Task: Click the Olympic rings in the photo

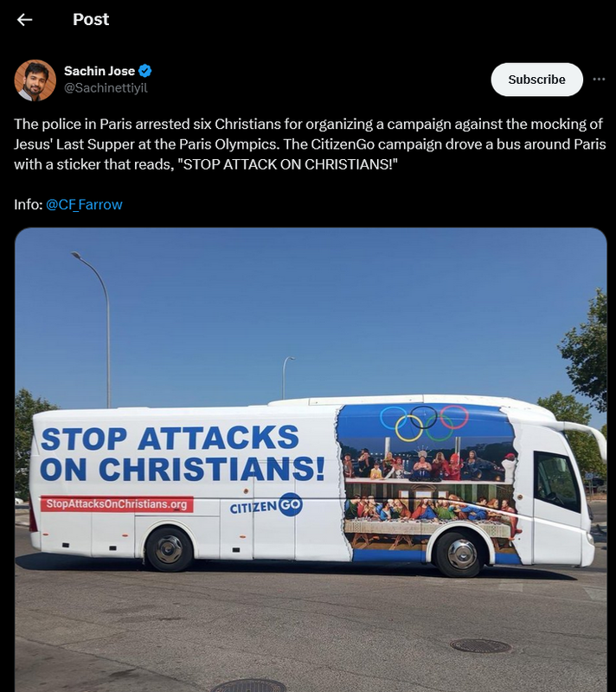Action: tap(424, 423)
